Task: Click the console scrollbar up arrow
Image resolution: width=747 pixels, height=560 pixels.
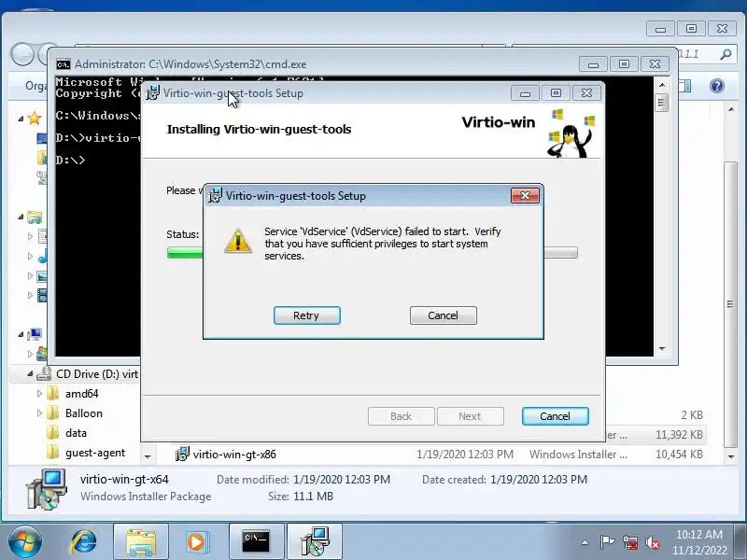Action: [x=662, y=85]
